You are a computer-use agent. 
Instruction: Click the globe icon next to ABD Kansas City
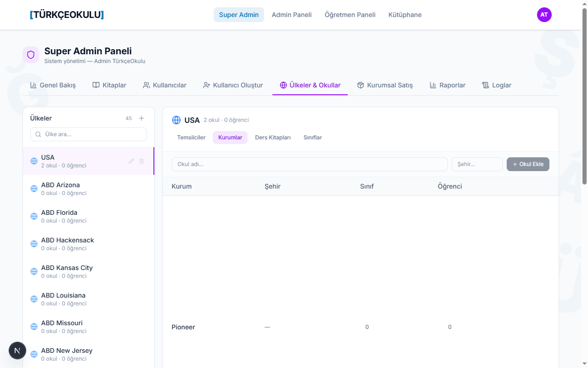click(x=34, y=271)
